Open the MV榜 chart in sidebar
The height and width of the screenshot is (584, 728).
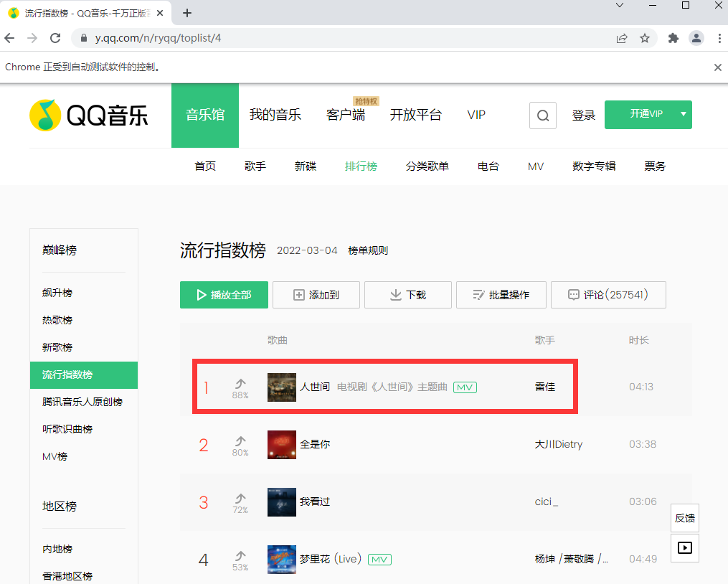55,457
